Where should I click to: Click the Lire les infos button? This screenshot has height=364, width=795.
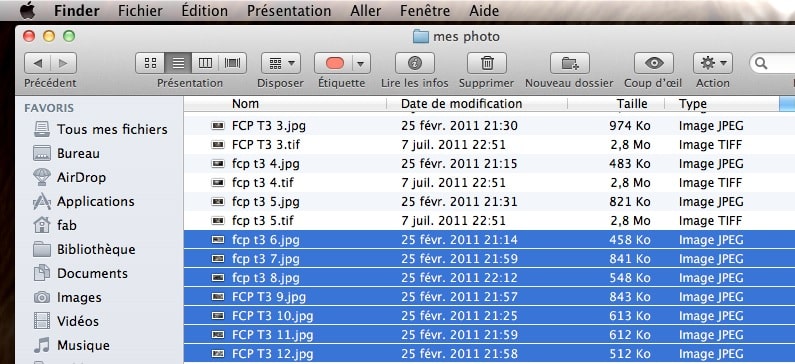pyautogui.click(x=415, y=63)
